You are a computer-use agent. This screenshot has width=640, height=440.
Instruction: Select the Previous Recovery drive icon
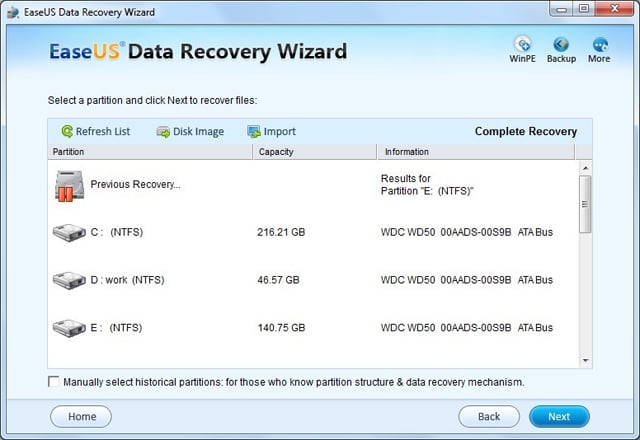[x=69, y=186]
